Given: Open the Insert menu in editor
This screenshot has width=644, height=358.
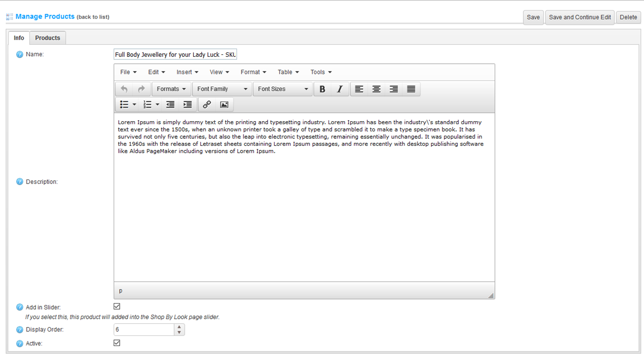Looking at the screenshot, I should 187,72.
